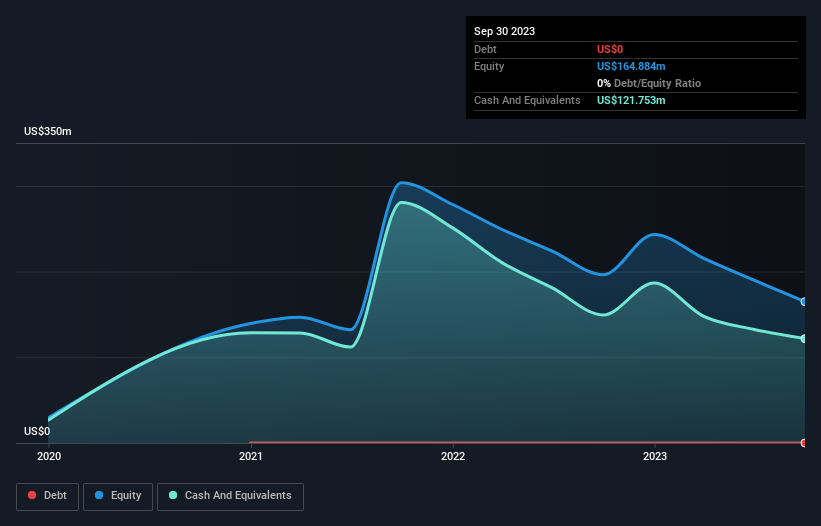Select the red Debt endpoint marker on chart
Viewport: 821px width, 526px height.
click(x=804, y=443)
